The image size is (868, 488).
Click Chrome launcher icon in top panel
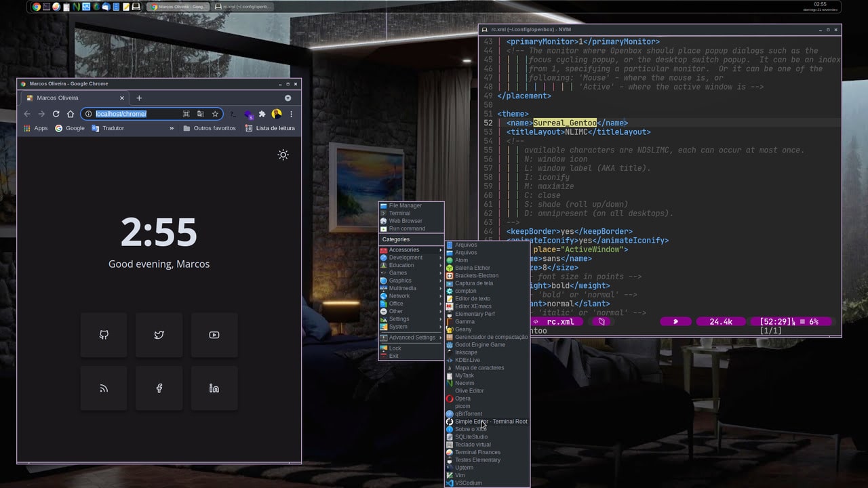37,7
